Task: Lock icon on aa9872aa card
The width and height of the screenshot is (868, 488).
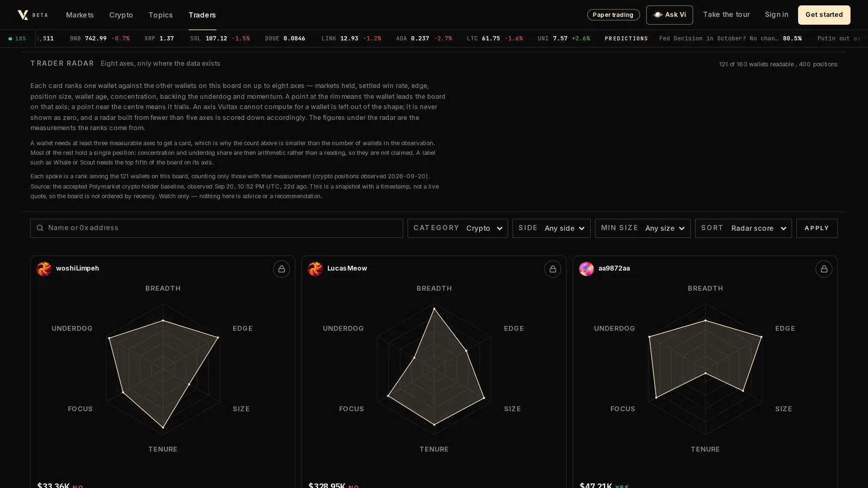Action: pos(824,269)
